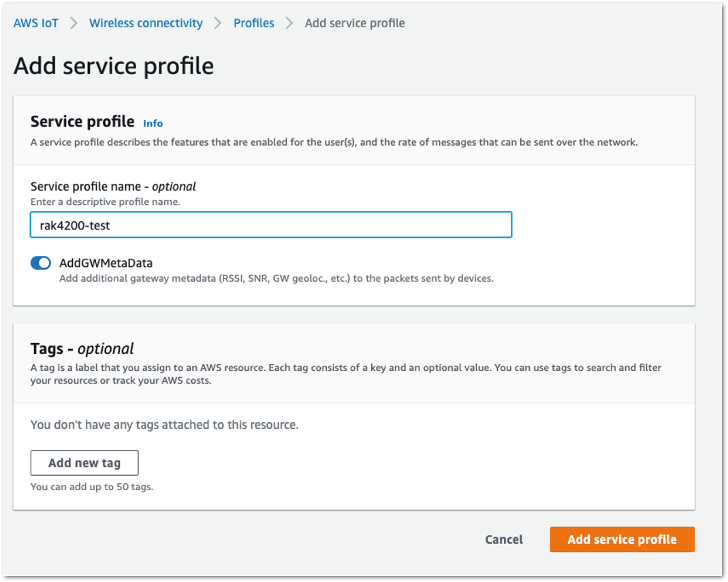The width and height of the screenshot is (728, 582).
Task: Click the orange Add service profile button
Action: (x=622, y=539)
